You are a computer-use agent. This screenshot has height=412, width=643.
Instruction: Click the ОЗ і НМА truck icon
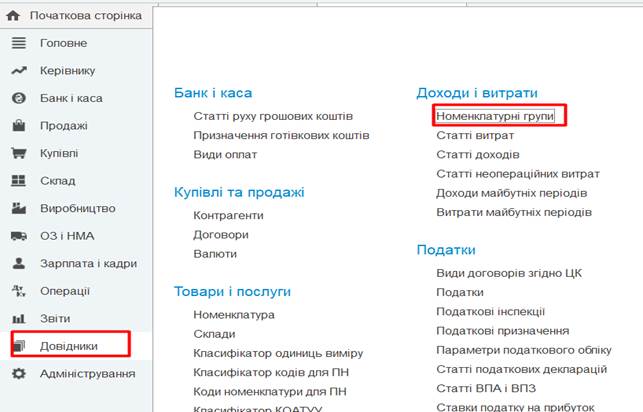point(17,236)
